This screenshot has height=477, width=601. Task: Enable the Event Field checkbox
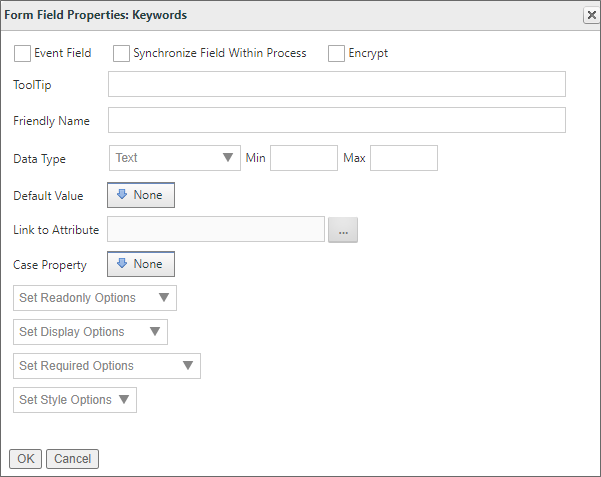pyautogui.click(x=22, y=53)
